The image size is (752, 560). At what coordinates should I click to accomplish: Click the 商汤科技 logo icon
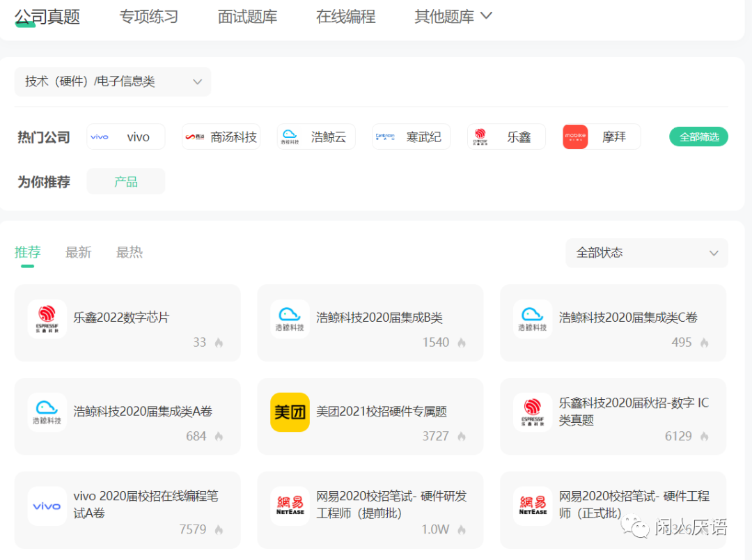click(x=195, y=137)
